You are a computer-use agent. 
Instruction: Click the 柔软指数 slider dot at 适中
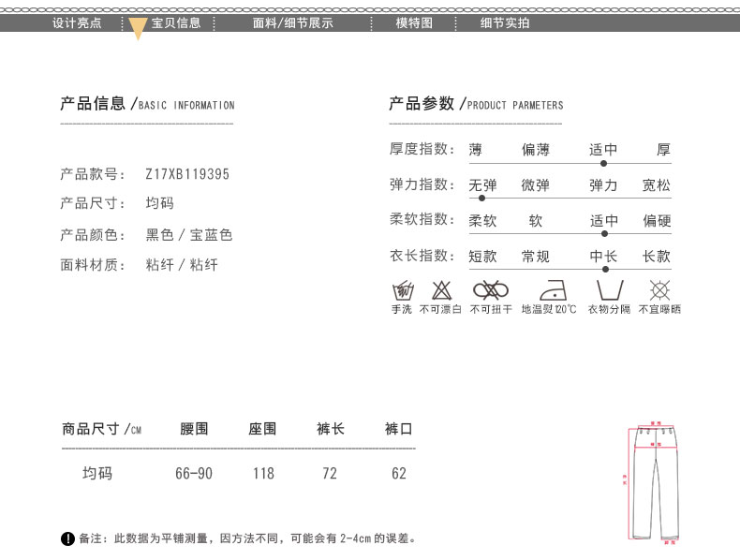[604, 233]
